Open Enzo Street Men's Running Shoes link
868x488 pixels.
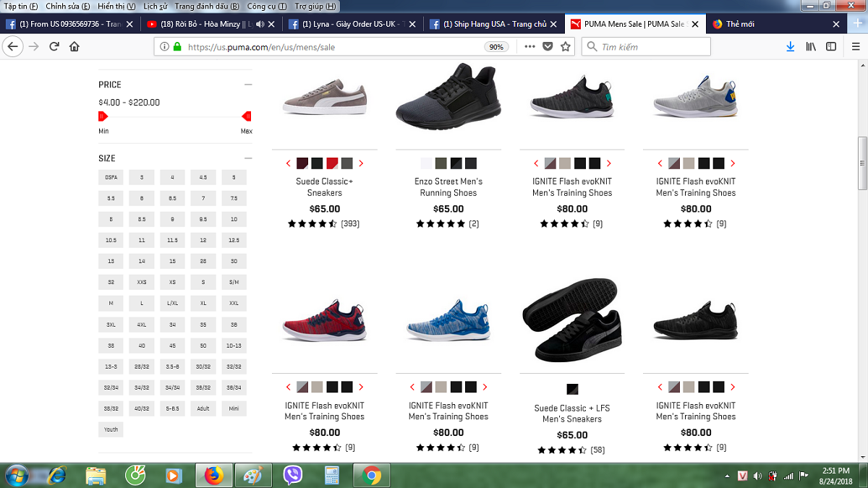[x=448, y=187]
